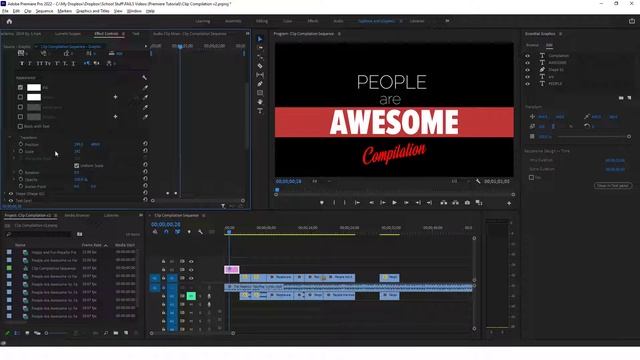This screenshot has width=640, height=360.
Task: Open the Program monitor Button Editor plus
Action: tap(509, 203)
